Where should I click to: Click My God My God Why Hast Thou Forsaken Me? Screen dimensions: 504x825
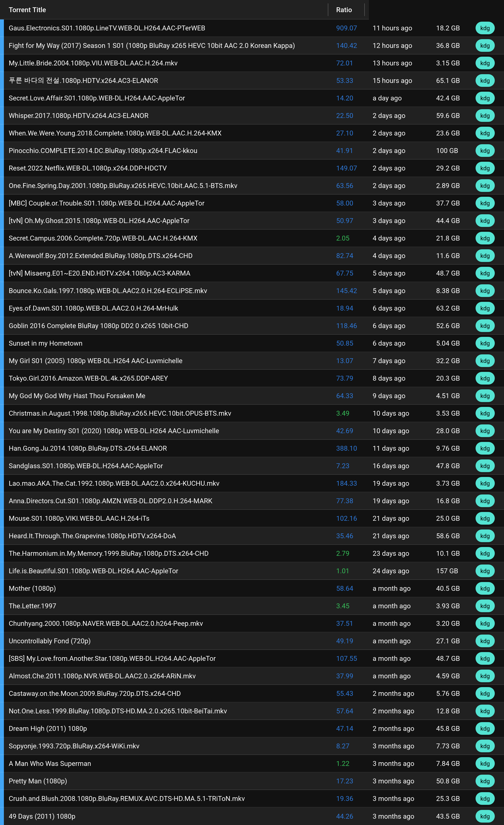tap(77, 396)
